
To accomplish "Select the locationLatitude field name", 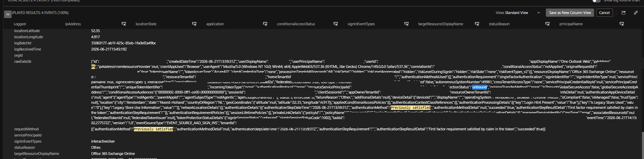I will click(27, 31).
